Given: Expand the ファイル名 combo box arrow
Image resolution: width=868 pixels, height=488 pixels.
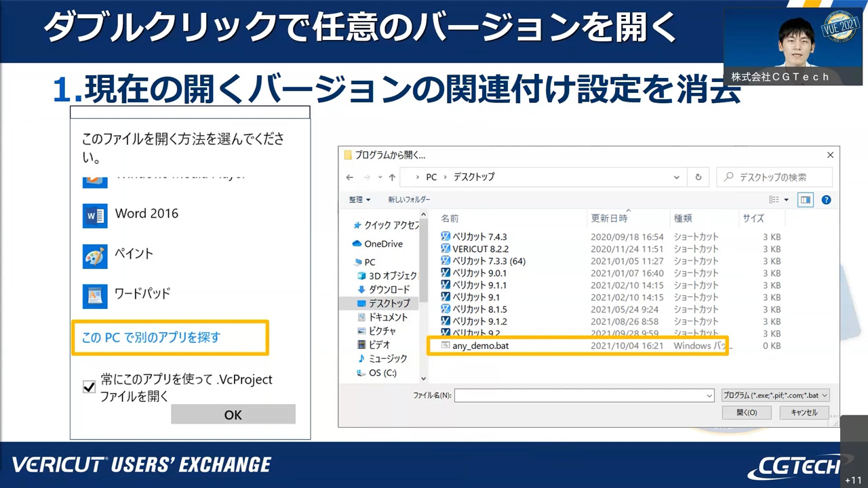Looking at the screenshot, I should (x=709, y=395).
